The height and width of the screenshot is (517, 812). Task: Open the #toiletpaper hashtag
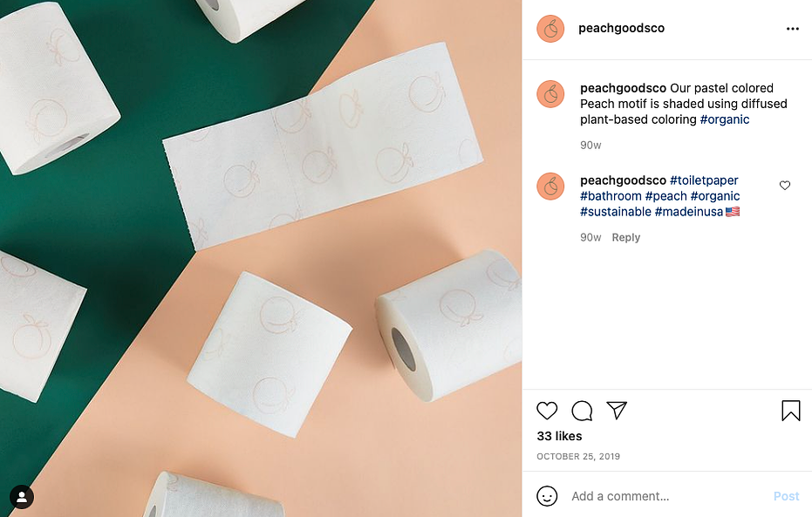tap(704, 180)
